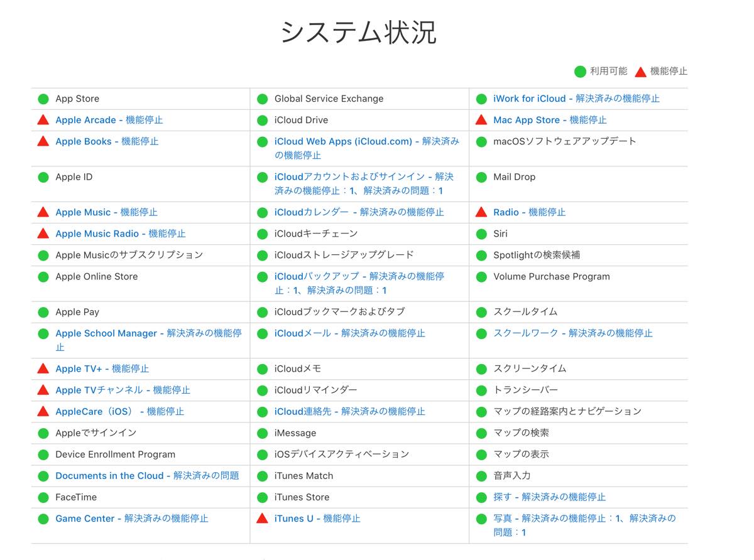Open the Mac App Store outage link
This screenshot has height=560, width=754.
click(x=550, y=120)
